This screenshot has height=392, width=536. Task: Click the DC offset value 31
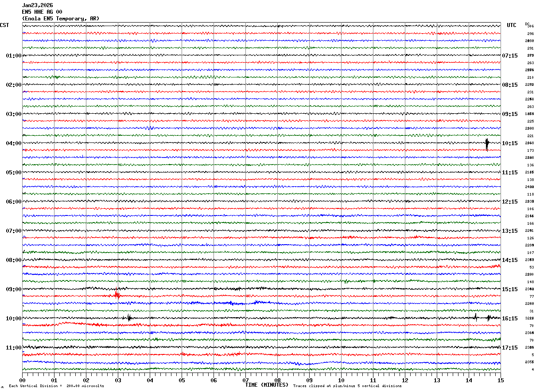tap(531, 311)
